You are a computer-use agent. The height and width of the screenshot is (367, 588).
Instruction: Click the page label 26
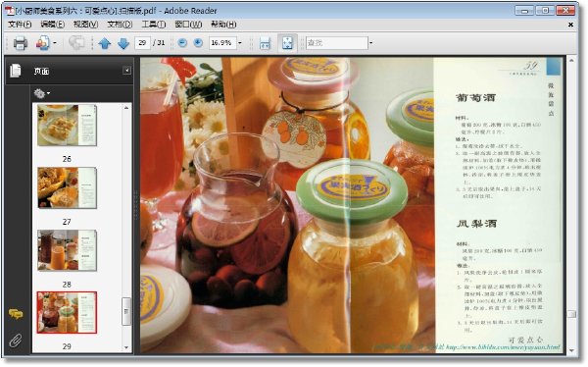coord(67,159)
